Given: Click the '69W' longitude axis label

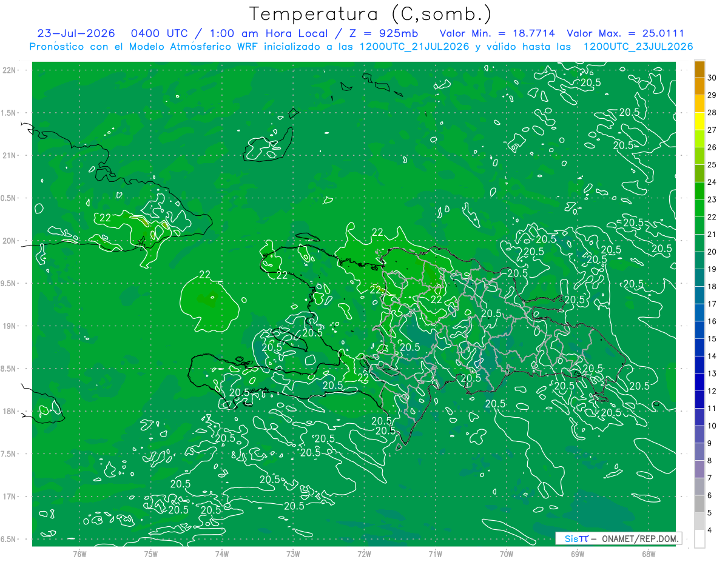Looking at the screenshot, I should pyautogui.click(x=578, y=554).
